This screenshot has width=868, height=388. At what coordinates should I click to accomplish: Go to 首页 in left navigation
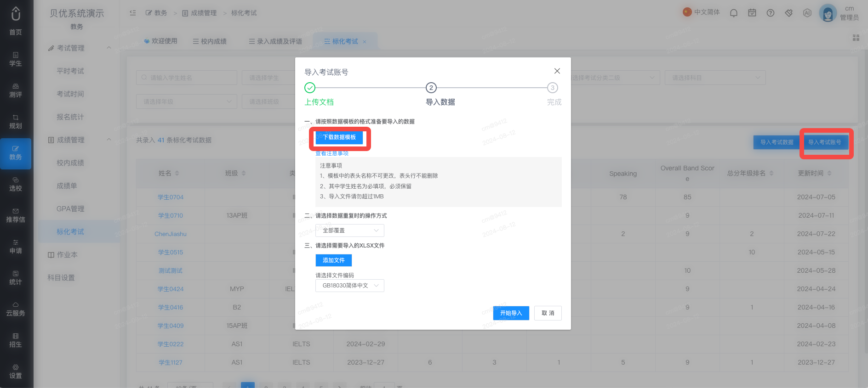point(16,21)
